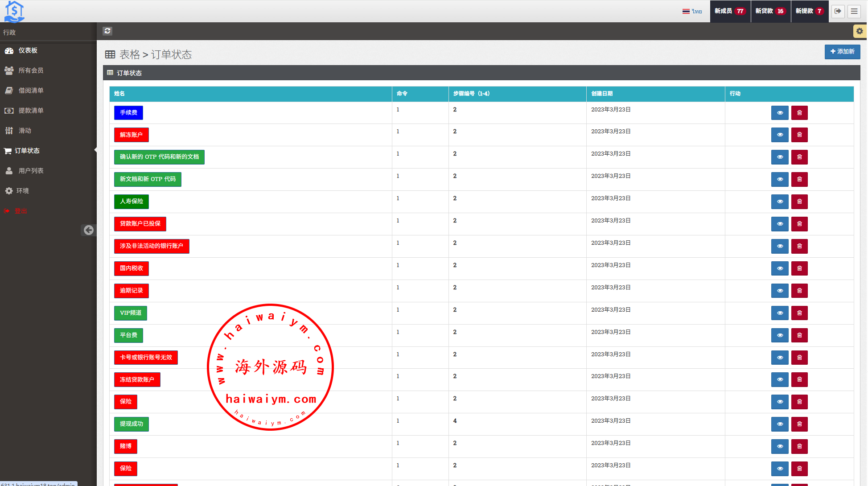Click eye icon for 赌博 row
The width and height of the screenshot is (868, 486).
point(779,446)
